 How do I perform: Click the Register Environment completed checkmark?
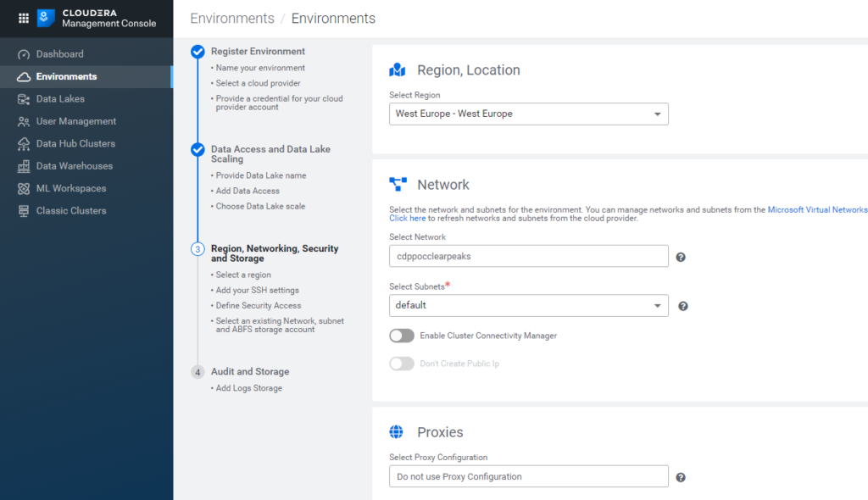[x=198, y=52]
